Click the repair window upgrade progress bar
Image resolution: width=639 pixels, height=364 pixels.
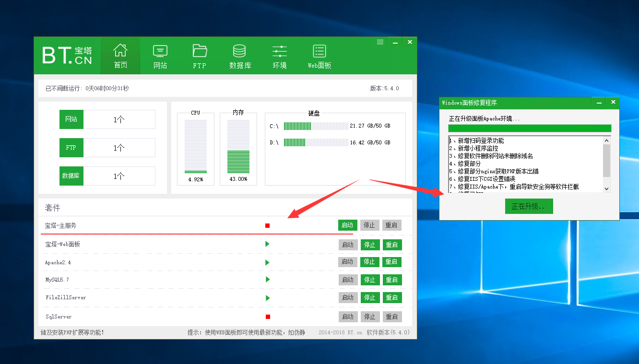point(530,128)
